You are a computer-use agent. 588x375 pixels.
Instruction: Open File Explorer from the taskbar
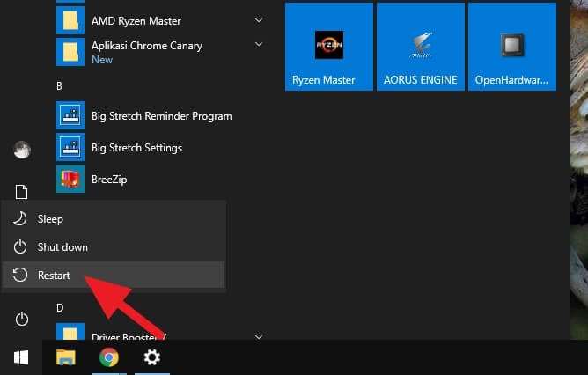pos(66,357)
